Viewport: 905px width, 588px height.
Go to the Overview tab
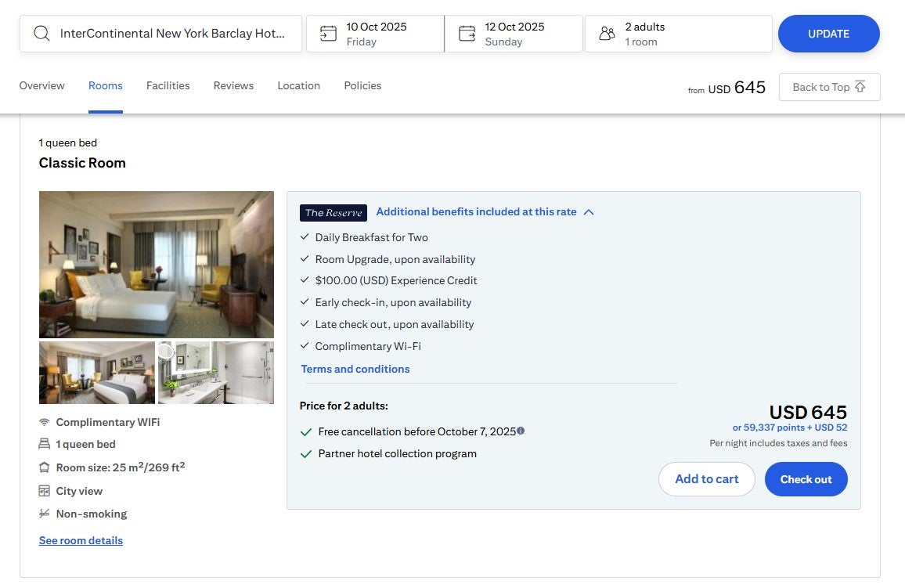coord(41,85)
